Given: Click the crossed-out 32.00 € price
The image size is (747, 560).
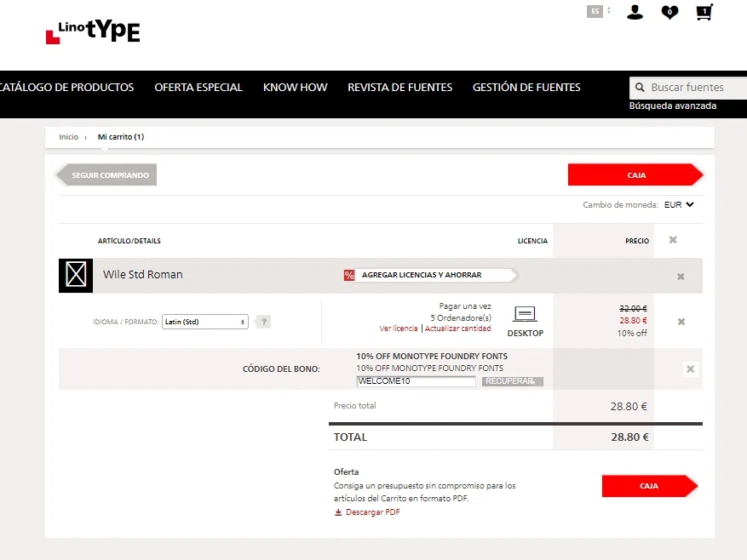Looking at the screenshot, I should click(633, 309).
